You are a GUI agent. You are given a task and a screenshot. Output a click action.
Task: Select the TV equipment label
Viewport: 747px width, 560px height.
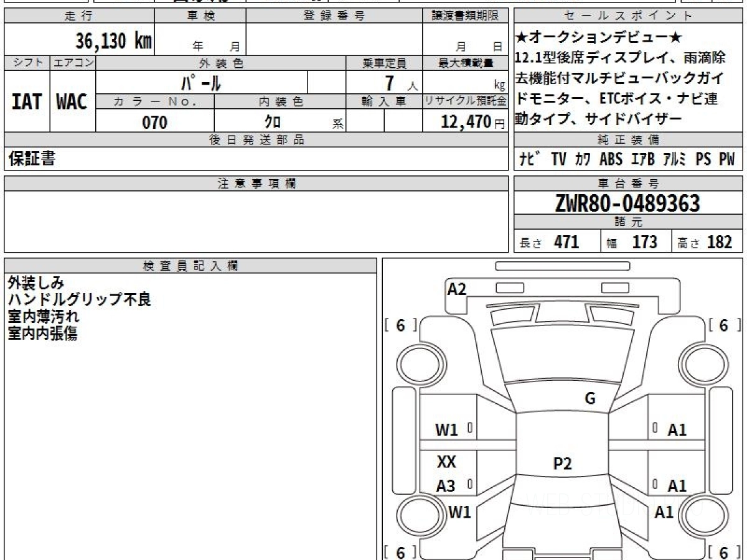tap(558, 159)
